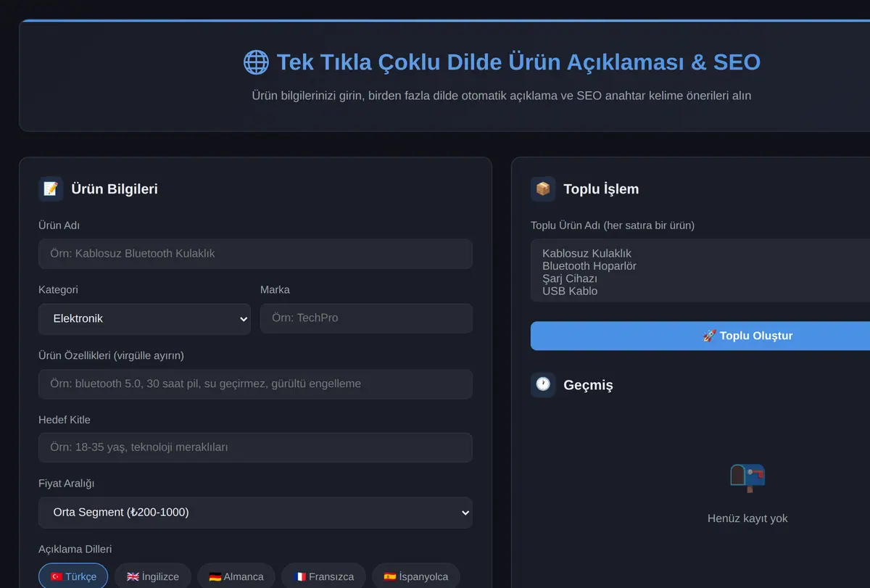This screenshot has width=870, height=588.
Task: Click the Bluetooth Hoparlör line in textarea
Action: click(589, 265)
